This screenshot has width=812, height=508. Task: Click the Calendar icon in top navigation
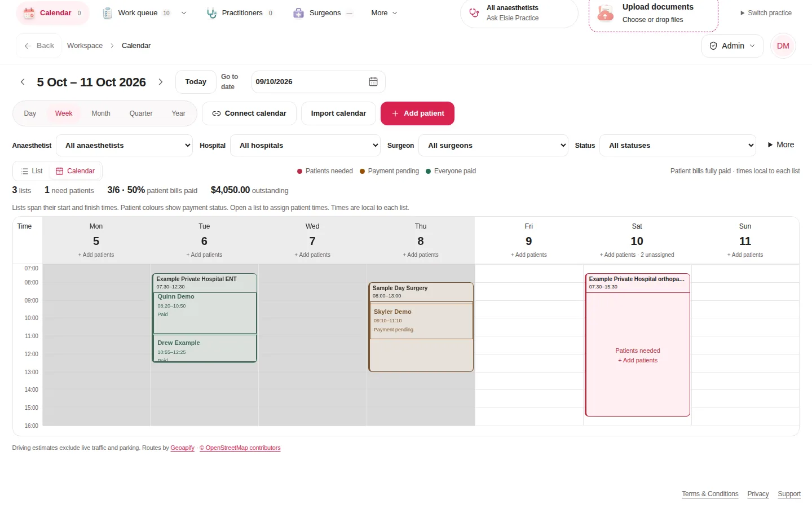[29, 13]
